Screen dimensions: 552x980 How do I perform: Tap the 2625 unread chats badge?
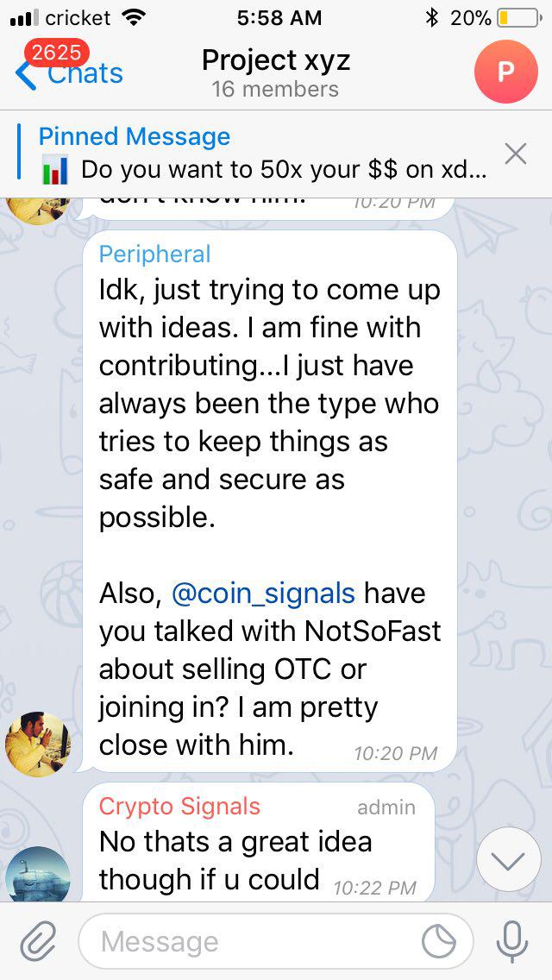click(x=55, y=53)
